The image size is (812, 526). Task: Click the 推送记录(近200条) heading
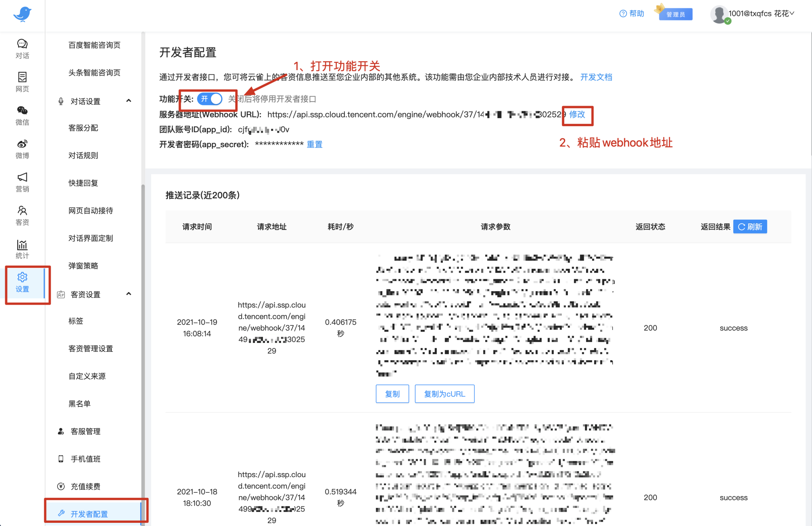[203, 195]
